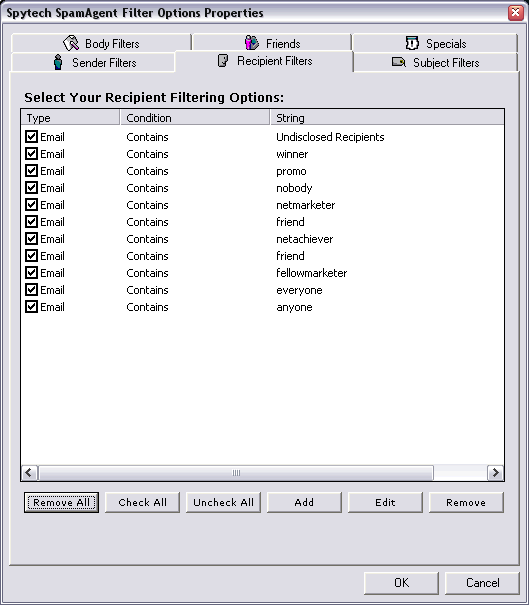
Task: Click the horizontal scrollbar thumb
Action: [236, 473]
